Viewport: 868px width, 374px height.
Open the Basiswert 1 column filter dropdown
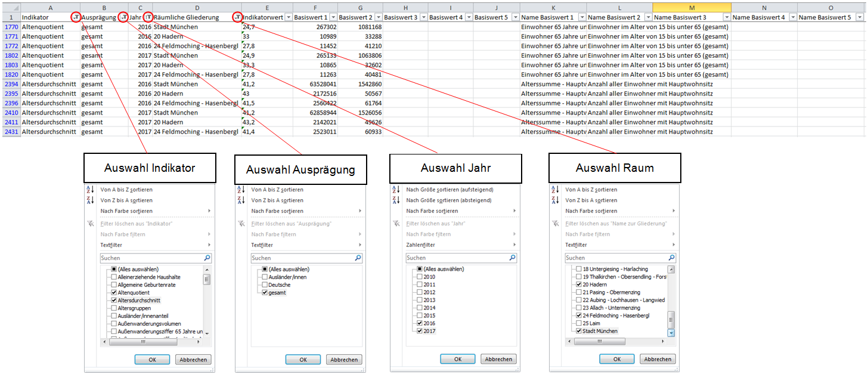tap(333, 18)
